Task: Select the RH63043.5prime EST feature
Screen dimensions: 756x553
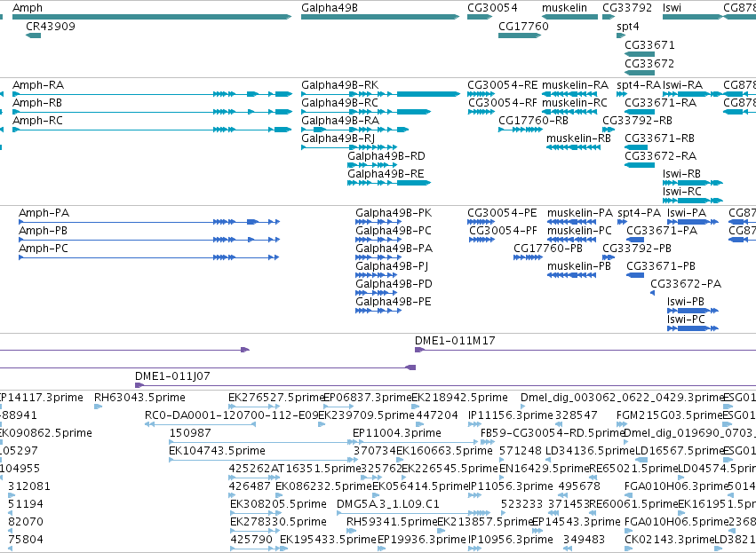Action: pos(98,407)
